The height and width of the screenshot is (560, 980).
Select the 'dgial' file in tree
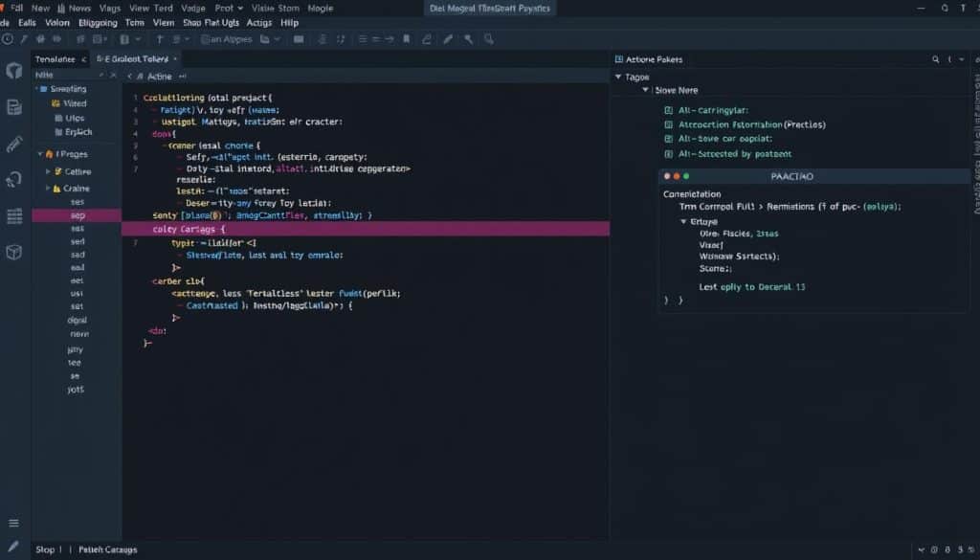pos(77,320)
